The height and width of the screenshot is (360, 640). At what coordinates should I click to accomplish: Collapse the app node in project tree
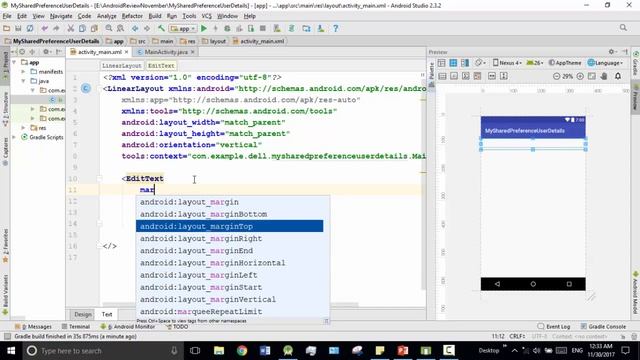tap(15, 62)
